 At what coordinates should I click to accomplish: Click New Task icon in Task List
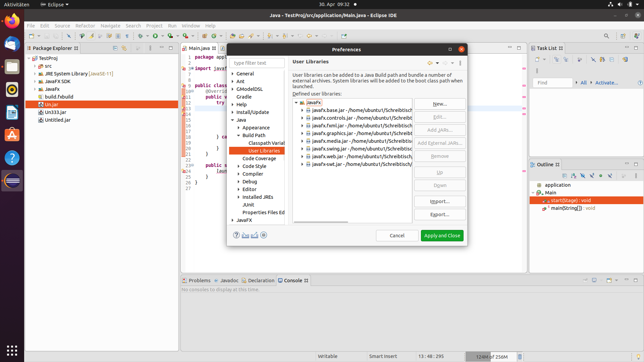point(537,59)
